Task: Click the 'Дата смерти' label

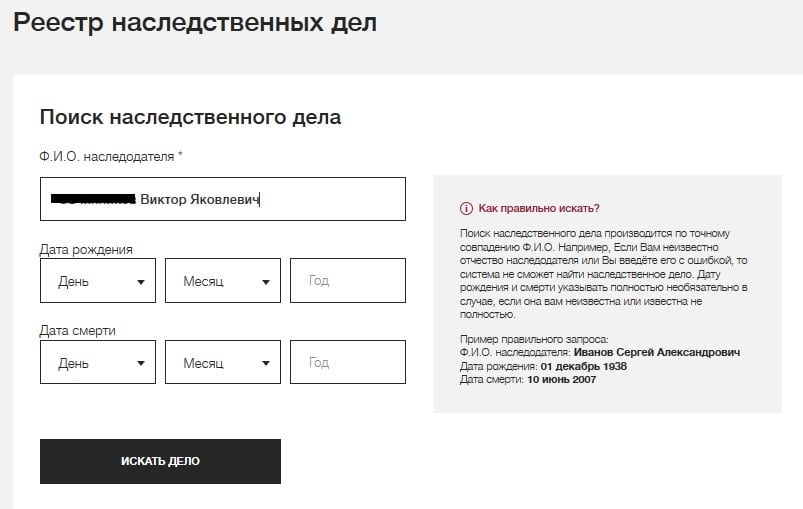Action: coord(78,331)
